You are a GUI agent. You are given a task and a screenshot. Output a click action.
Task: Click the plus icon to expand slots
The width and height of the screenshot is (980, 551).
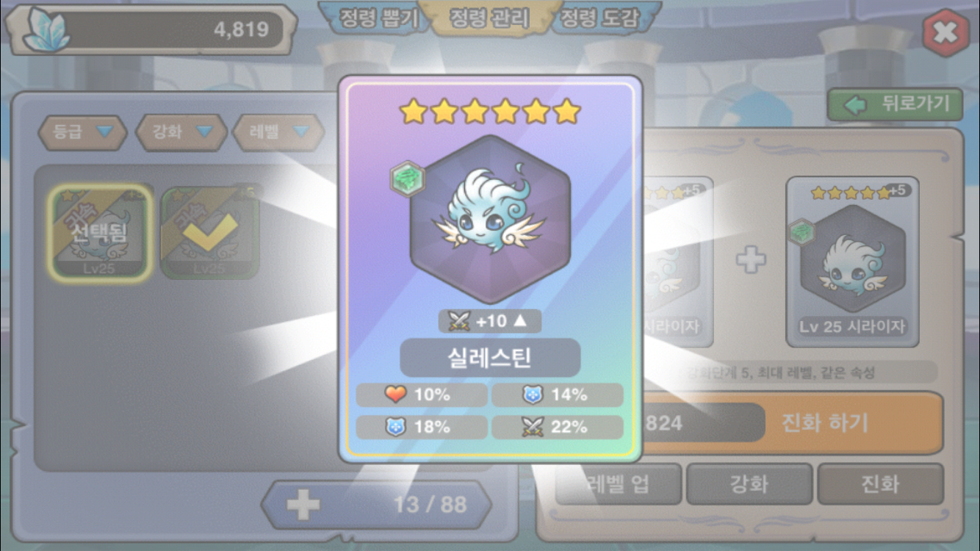(303, 505)
